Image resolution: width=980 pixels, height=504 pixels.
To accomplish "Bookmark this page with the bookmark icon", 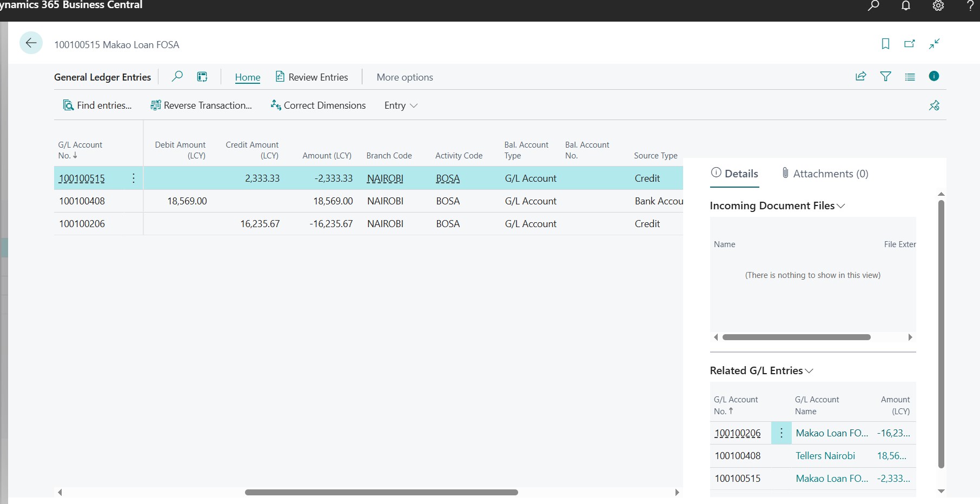I will 885,44.
